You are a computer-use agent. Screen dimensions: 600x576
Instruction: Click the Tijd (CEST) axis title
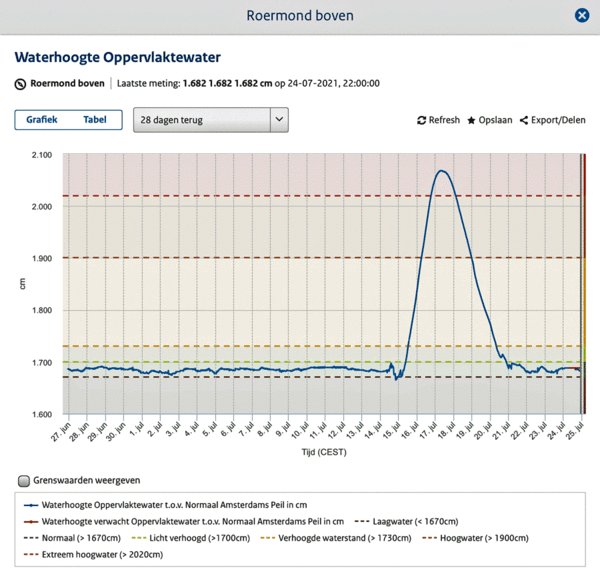324,452
